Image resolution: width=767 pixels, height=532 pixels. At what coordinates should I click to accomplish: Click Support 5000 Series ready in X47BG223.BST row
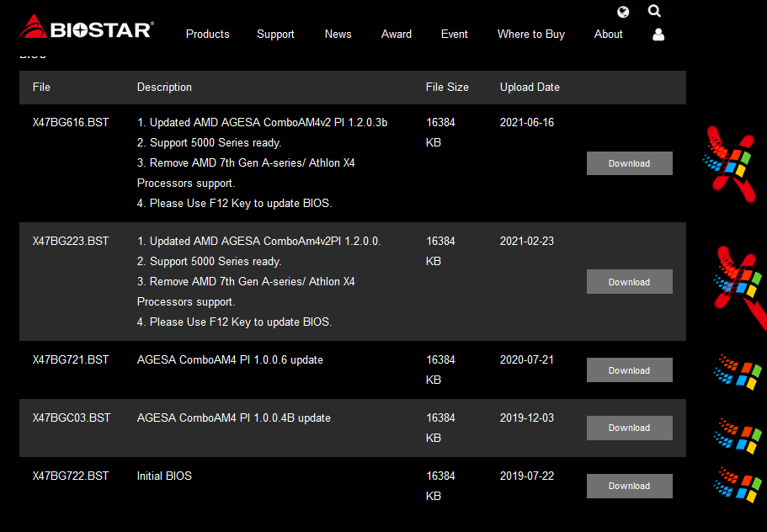point(210,262)
